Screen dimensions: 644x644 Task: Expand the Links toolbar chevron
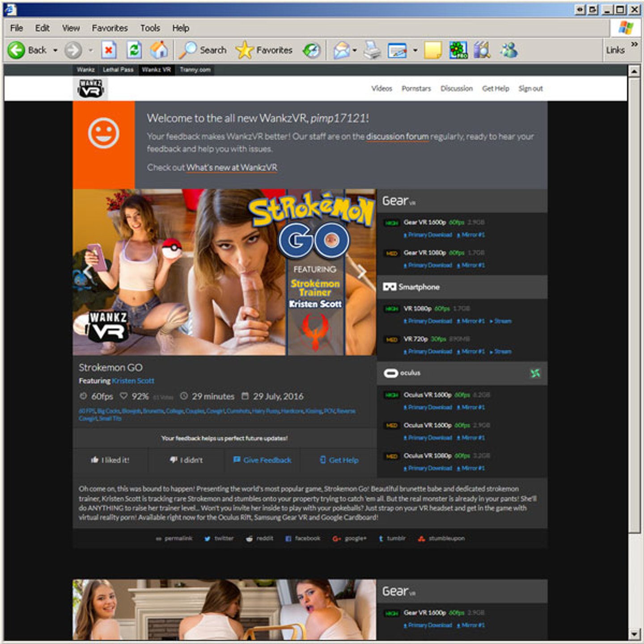tap(634, 44)
